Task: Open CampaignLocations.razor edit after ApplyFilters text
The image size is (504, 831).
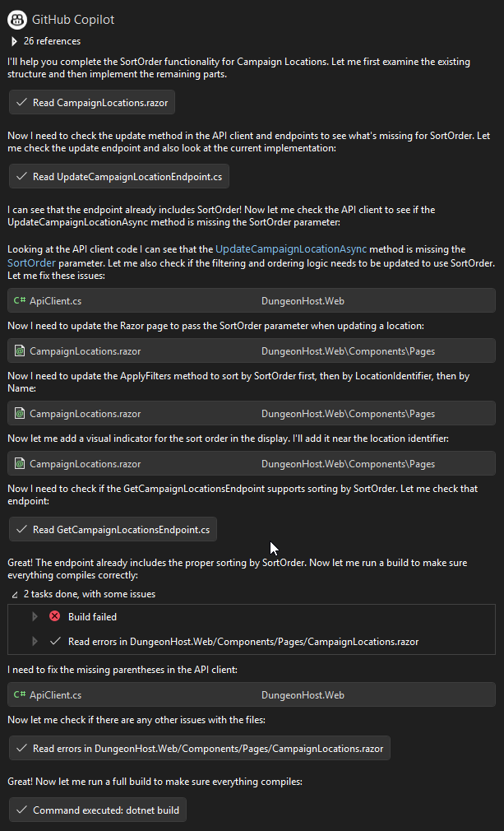Action: tap(85, 414)
